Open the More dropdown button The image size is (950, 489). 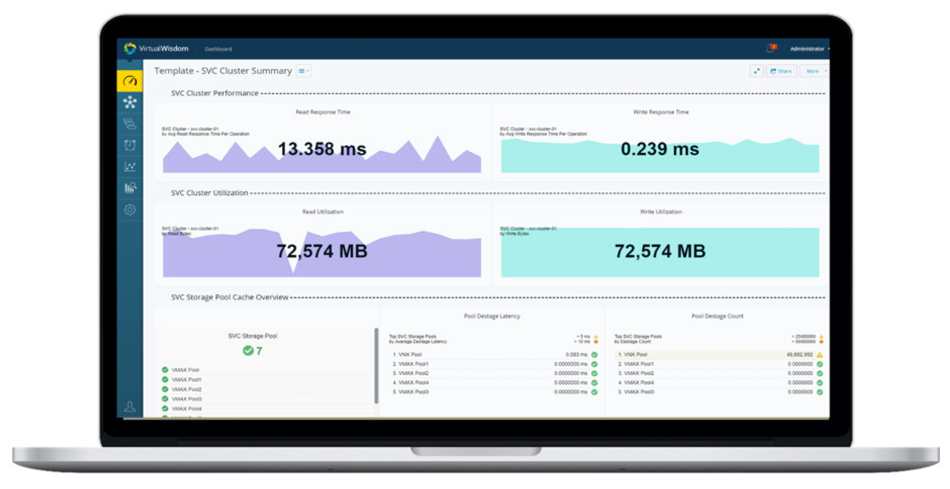click(x=815, y=71)
